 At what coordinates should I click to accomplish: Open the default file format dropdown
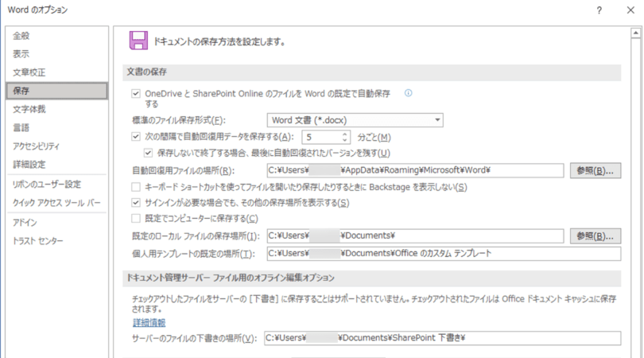(355, 120)
